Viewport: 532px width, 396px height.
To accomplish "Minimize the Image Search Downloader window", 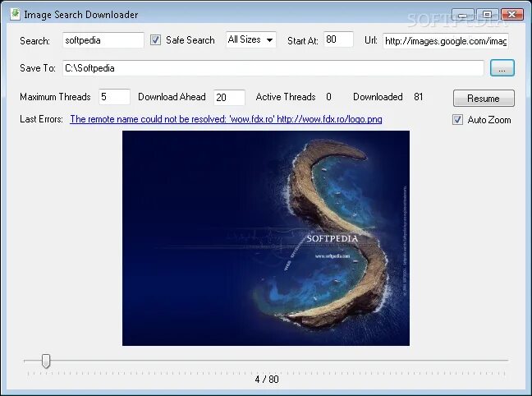I will click(x=463, y=15).
